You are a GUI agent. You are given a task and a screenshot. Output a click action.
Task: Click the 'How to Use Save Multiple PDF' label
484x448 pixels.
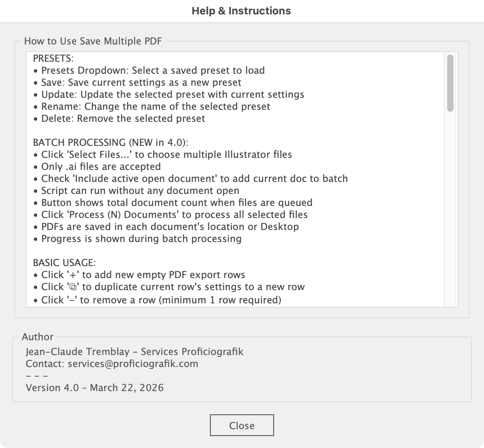93,41
